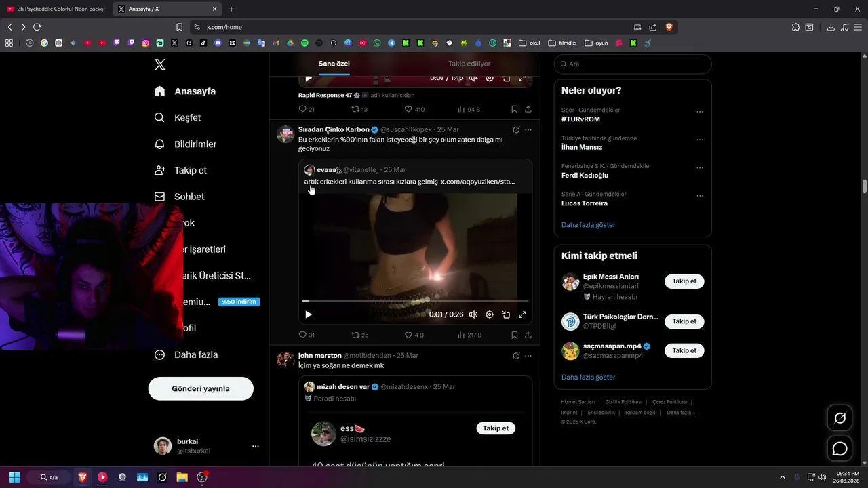Screen dimensions: 868x488
Task: Open Bildirimler in the sidebar
Action: pos(185,144)
